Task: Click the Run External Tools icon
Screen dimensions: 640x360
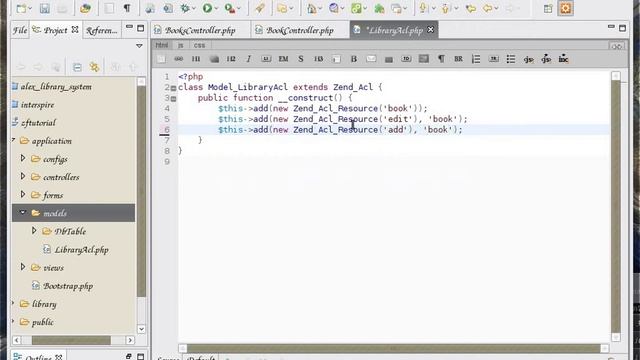Action: click(230, 8)
